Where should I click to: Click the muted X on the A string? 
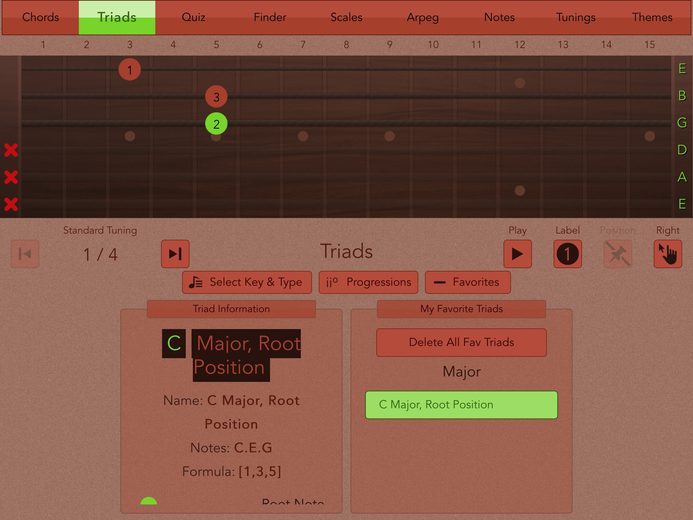[11, 177]
